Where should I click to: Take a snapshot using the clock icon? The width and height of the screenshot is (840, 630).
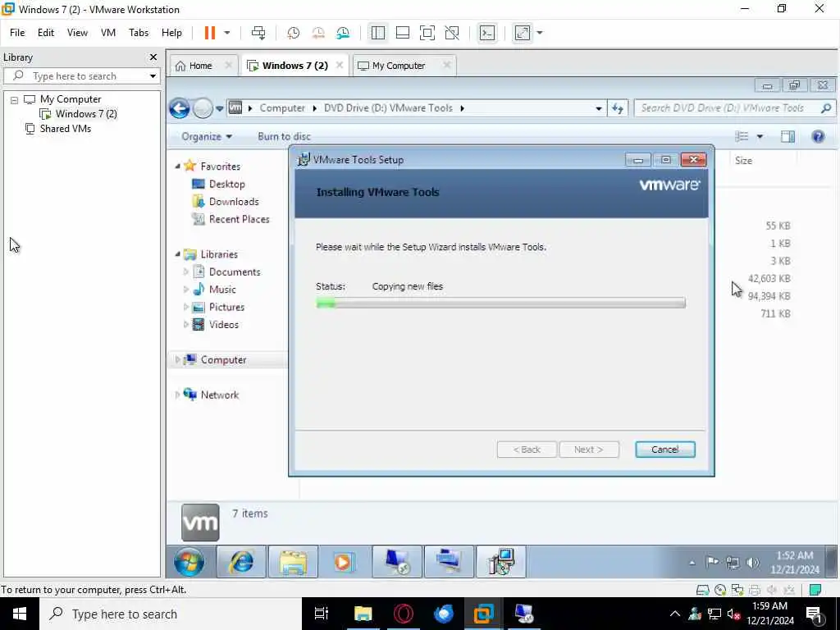click(293, 33)
